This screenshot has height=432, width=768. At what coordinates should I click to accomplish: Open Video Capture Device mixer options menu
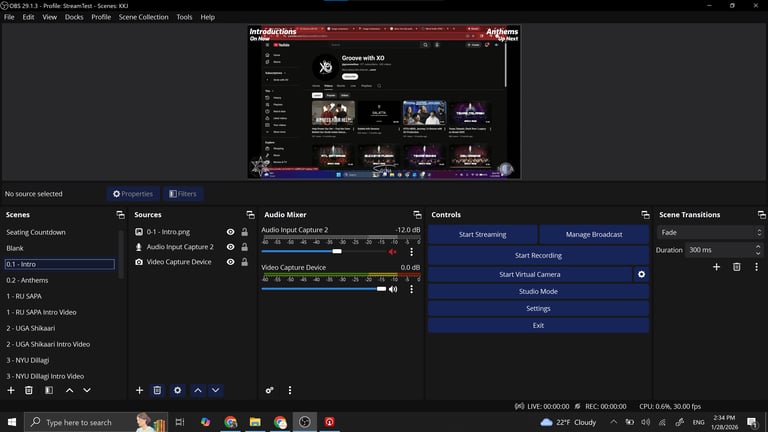pyautogui.click(x=411, y=289)
